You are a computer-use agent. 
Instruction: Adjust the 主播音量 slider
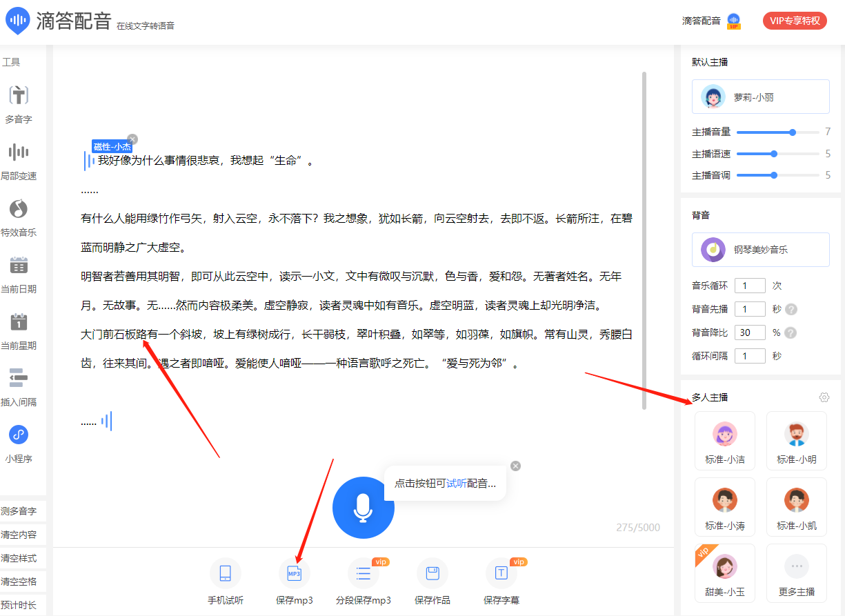pyautogui.click(x=778, y=132)
